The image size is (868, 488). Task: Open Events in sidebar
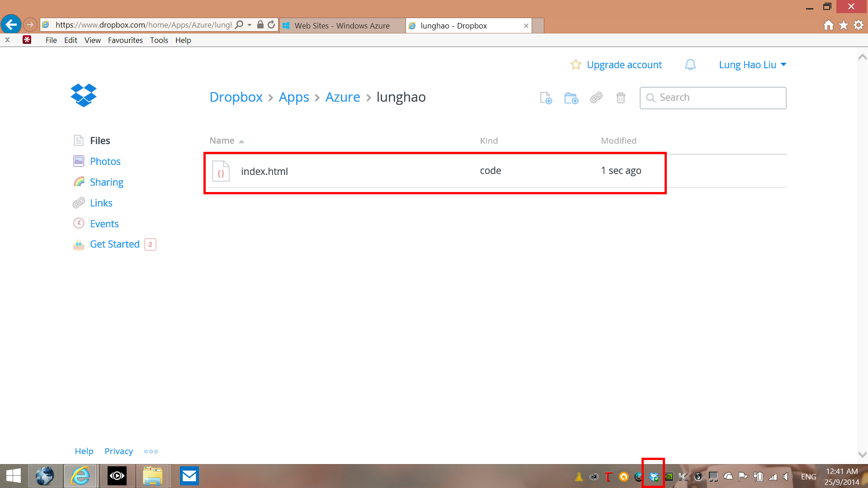[104, 224]
